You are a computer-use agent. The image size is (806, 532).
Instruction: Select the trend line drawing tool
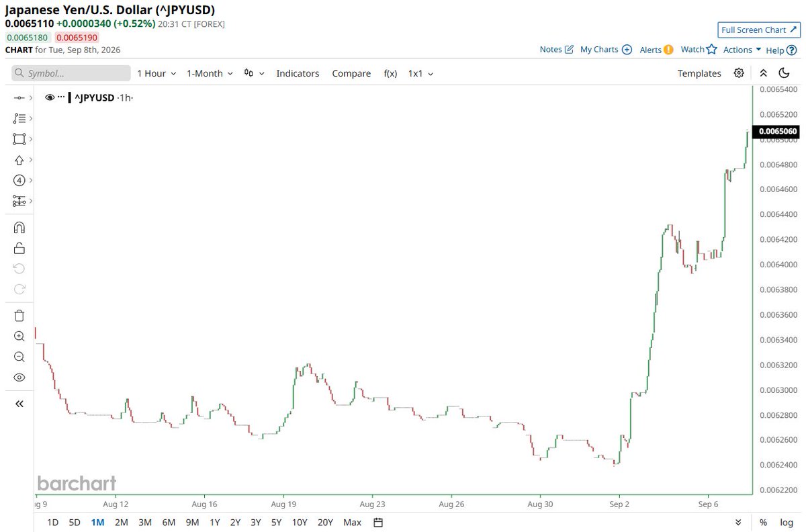click(x=19, y=98)
